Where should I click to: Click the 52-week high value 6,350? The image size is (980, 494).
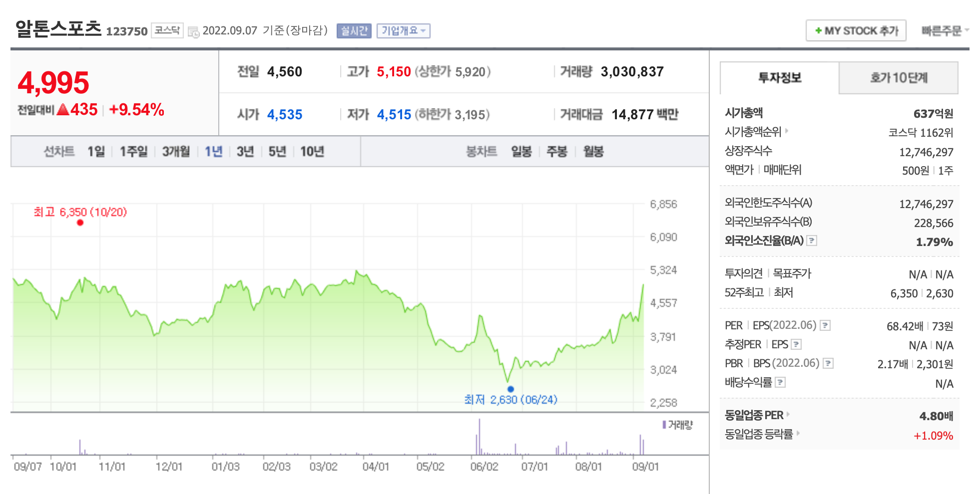pyautogui.click(x=904, y=293)
